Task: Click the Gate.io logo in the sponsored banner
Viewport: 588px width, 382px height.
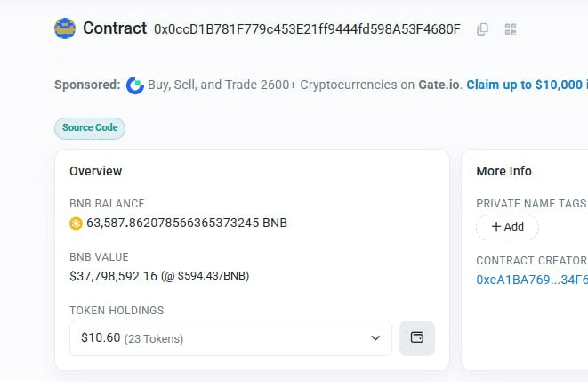Action: 135,85
